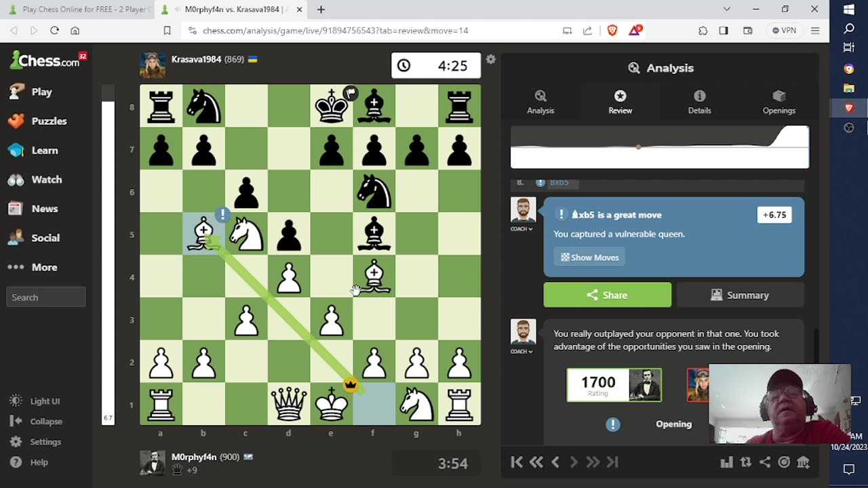The height and width of the screenshot is (488, 868).
Task: Bookmark this page
Action: click(167, 30)
